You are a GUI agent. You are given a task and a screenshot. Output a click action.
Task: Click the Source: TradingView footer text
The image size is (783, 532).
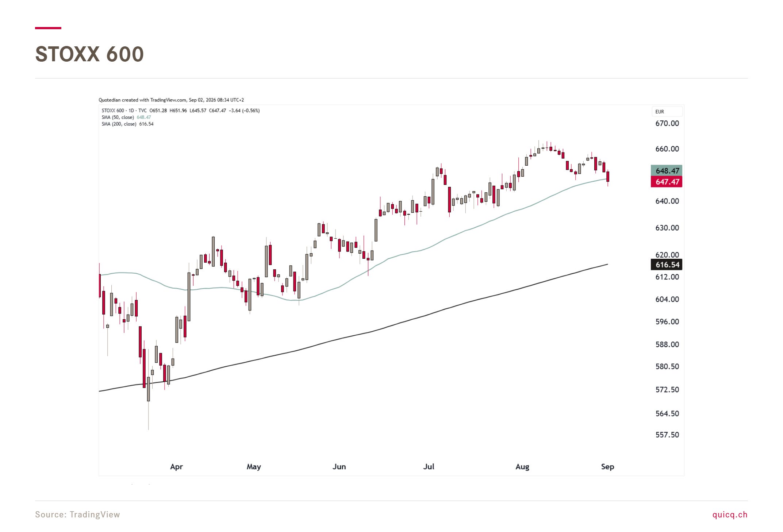77,514
